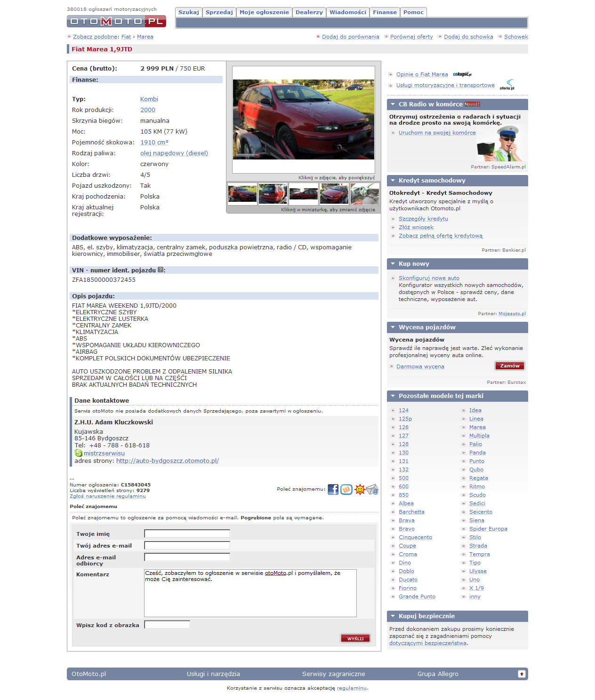Focus the Wpisz kod z obrazka field
595x700 pixels.
click(167, 625)
